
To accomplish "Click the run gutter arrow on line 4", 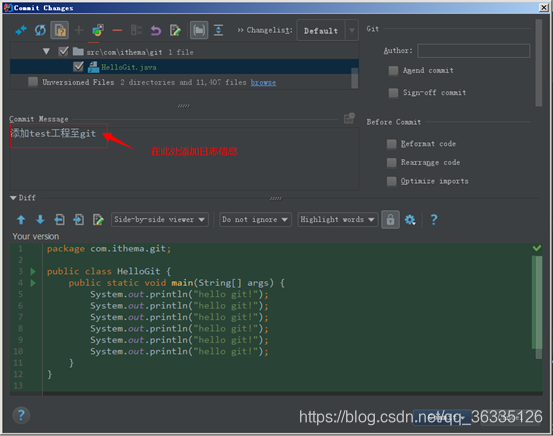I will point(33,283).
